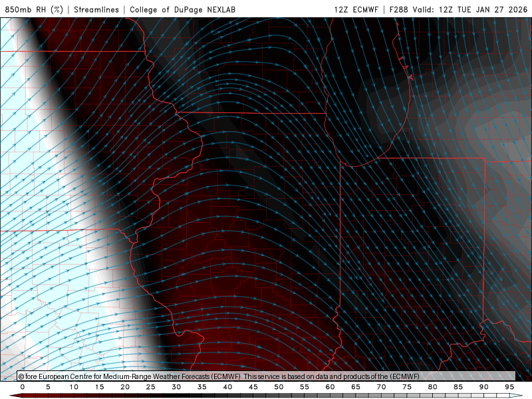532x399 pixels.
Task: Click the '45' color scale label
Action: tap(253, 387)
